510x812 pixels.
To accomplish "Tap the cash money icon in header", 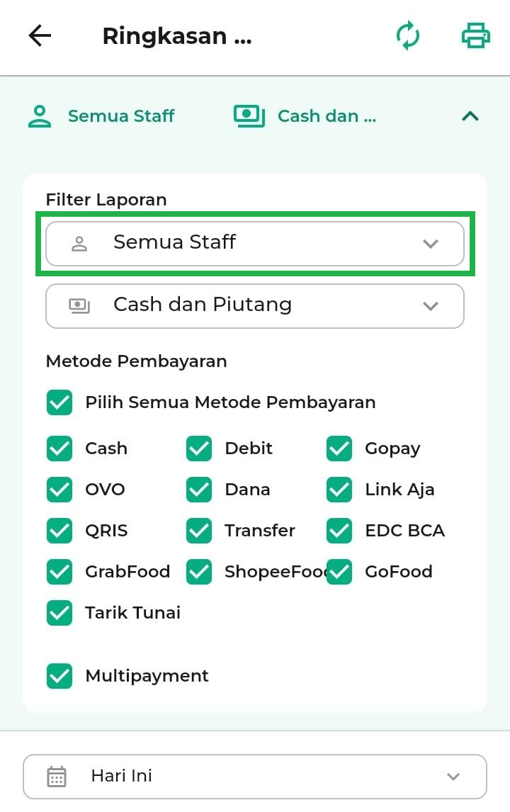I will (249, 116).
